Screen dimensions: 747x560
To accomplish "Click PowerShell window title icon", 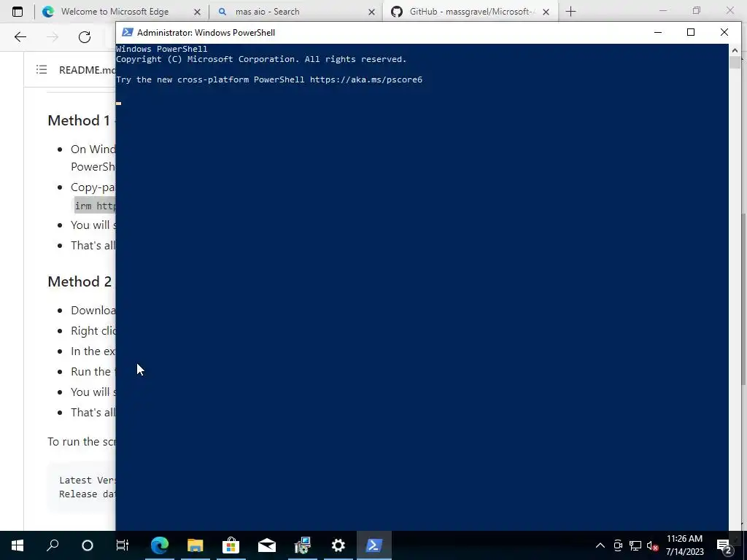I will point(127,32).
